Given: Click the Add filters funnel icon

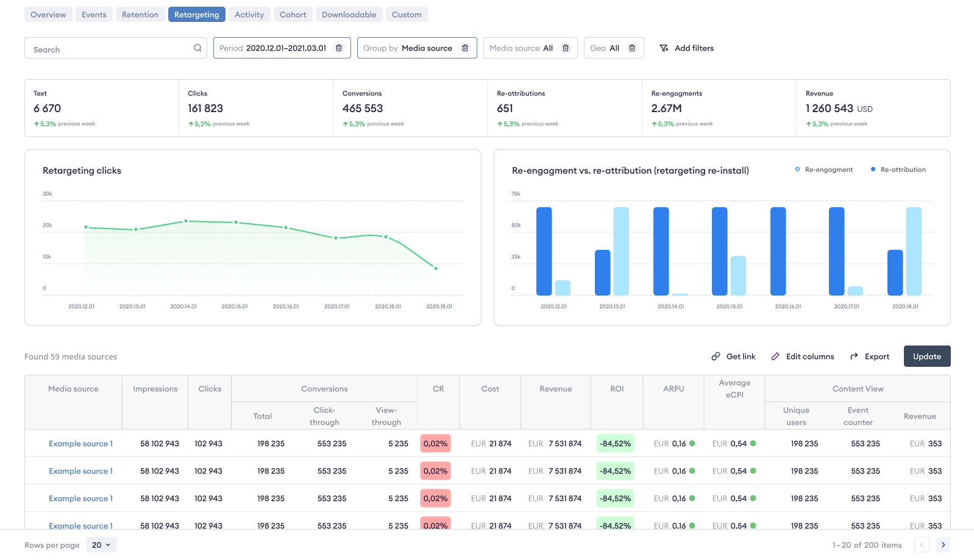Looking at the screenshot, I should [664, 48].
